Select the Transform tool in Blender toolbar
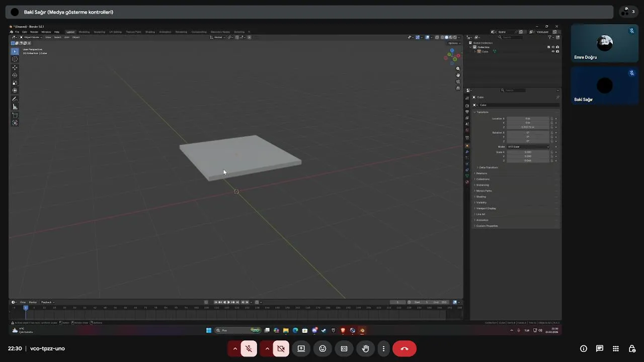644x362 pixels. click(15, 90)
